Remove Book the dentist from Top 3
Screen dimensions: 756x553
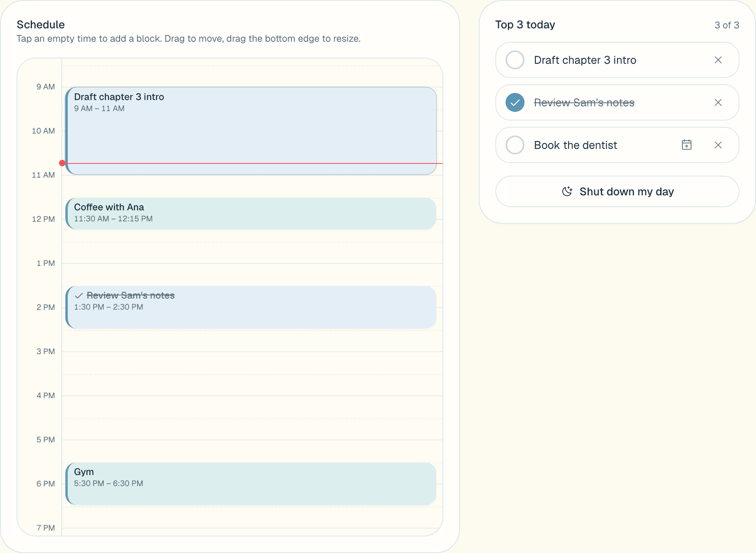point(718,145)
